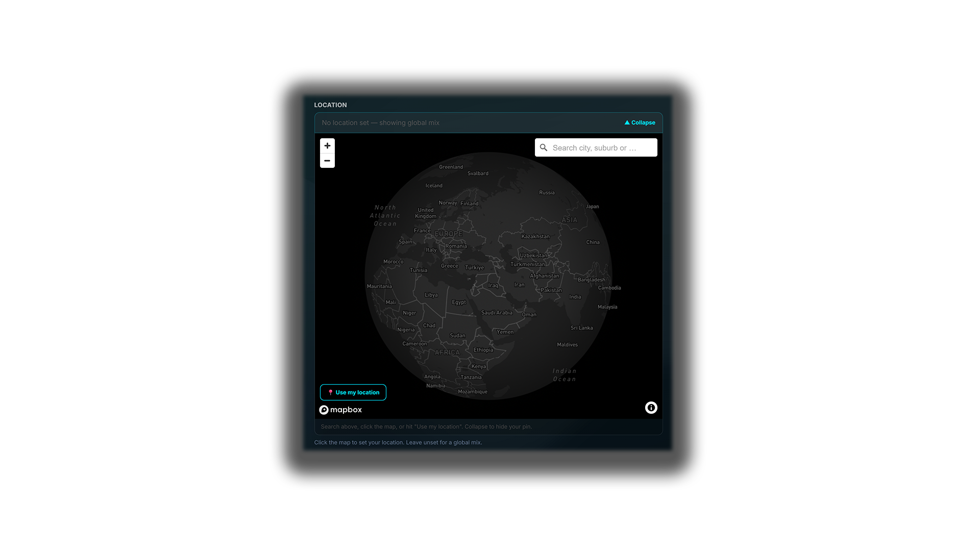Pick Ethiopia on the map
Screen dimensions: 980x551
pyautogui.click(x=483, y=350)
